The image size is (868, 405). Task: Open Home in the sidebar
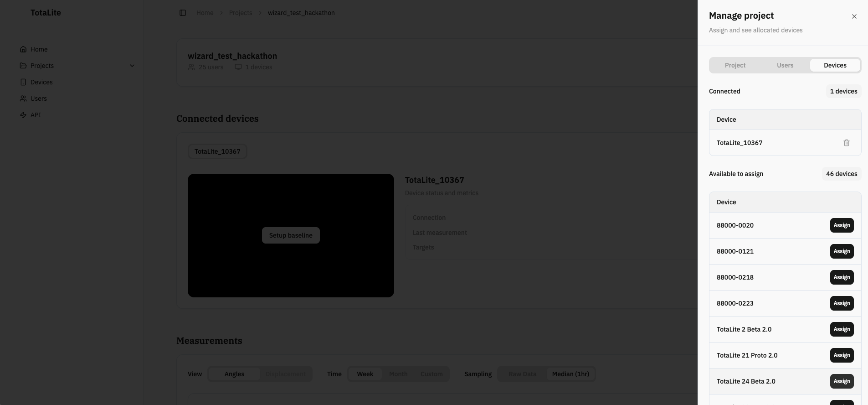(x=39, y=49)
